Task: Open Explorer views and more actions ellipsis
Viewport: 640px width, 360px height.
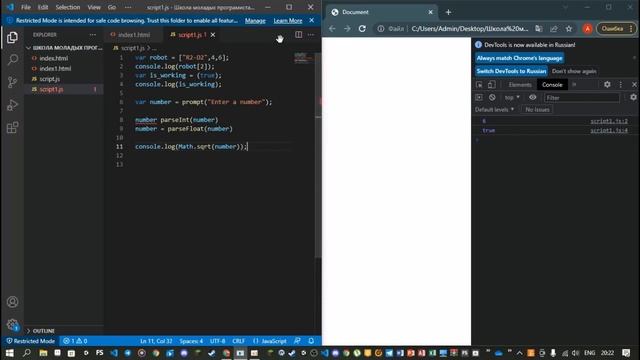Action: 93,35
